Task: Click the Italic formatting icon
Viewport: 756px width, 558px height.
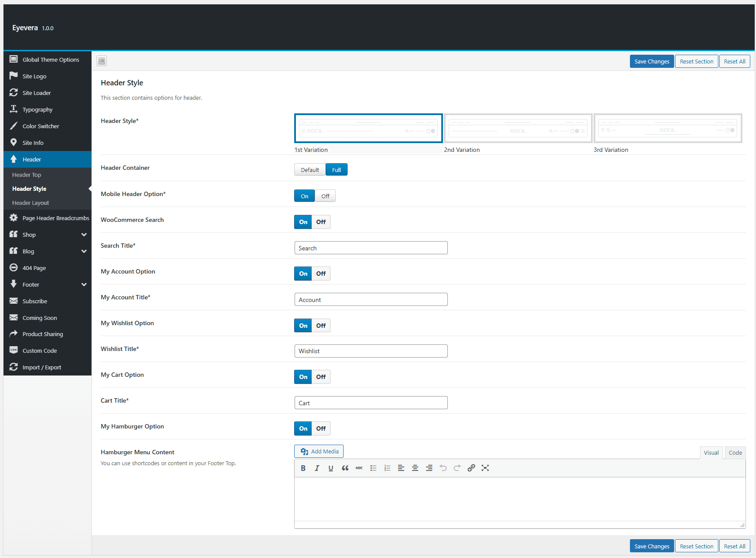Action: pyautogui.click(x=317, y=468)
